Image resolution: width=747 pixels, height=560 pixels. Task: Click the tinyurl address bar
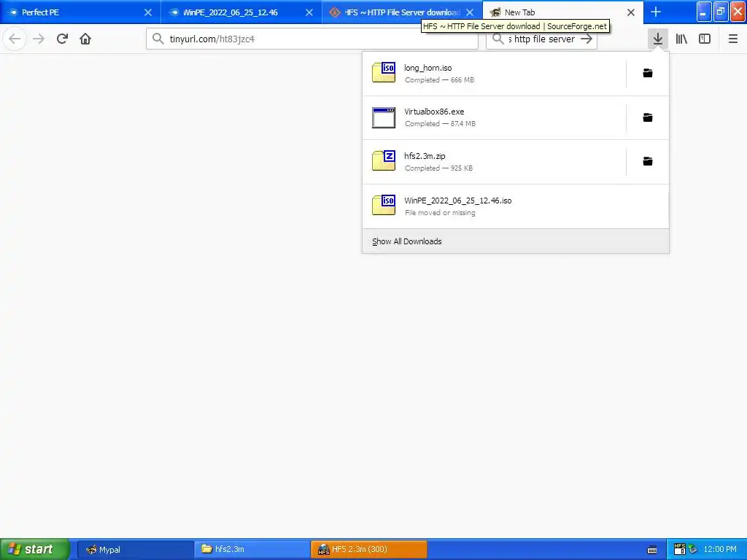coord(312,39)
